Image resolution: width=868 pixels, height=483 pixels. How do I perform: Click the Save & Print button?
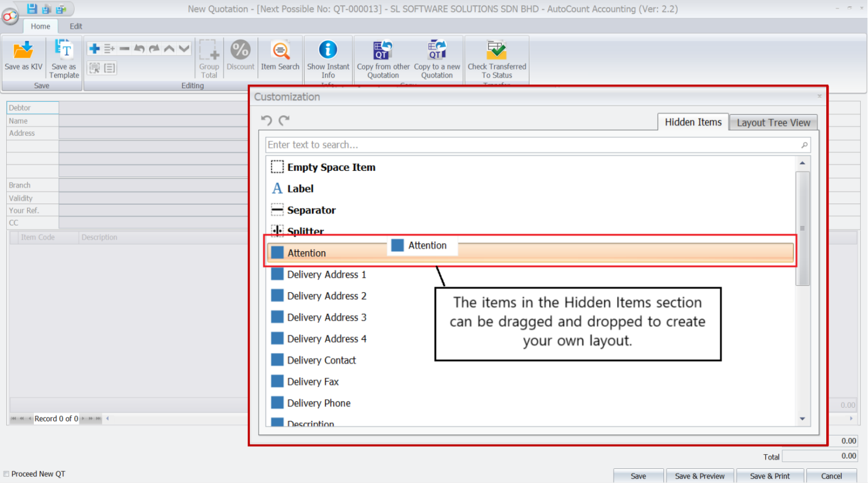[x=770, y=476]
